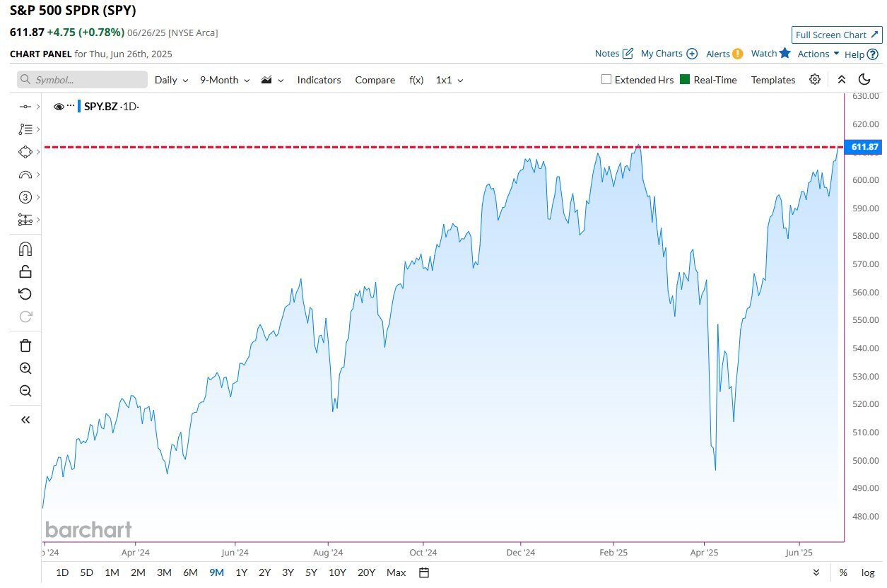This screenshot has height=588, width=887.
Task: Select the 20Y time range
Action: (366, 572)
